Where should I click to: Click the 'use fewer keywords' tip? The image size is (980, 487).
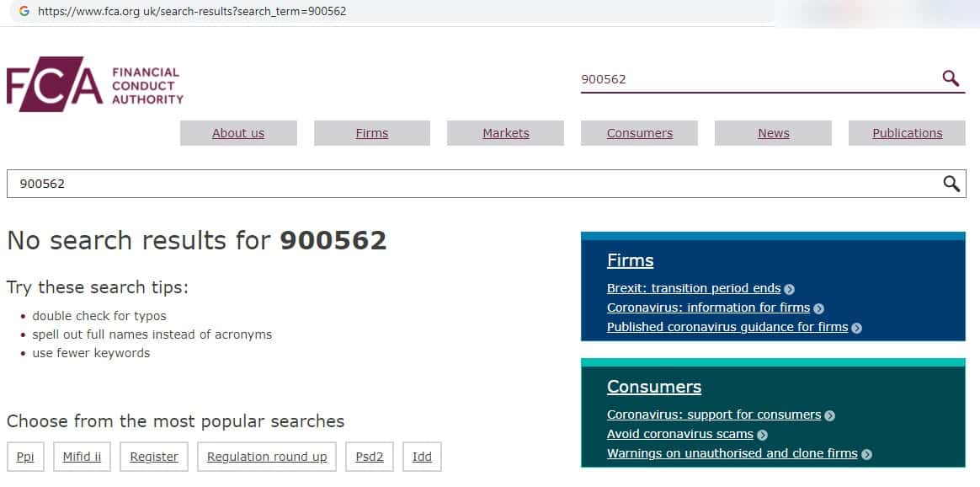pos(91,353)
